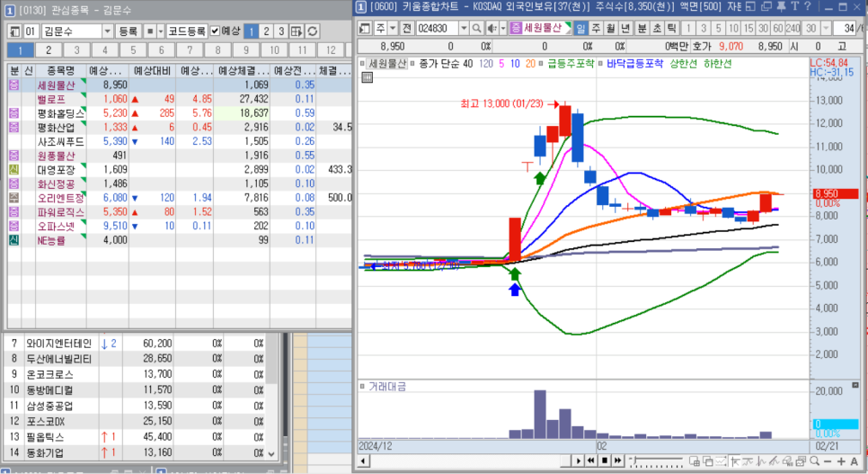Click the 코드등록 button
This screenshot has width=868, height=474.
click(x=187, y=31)
